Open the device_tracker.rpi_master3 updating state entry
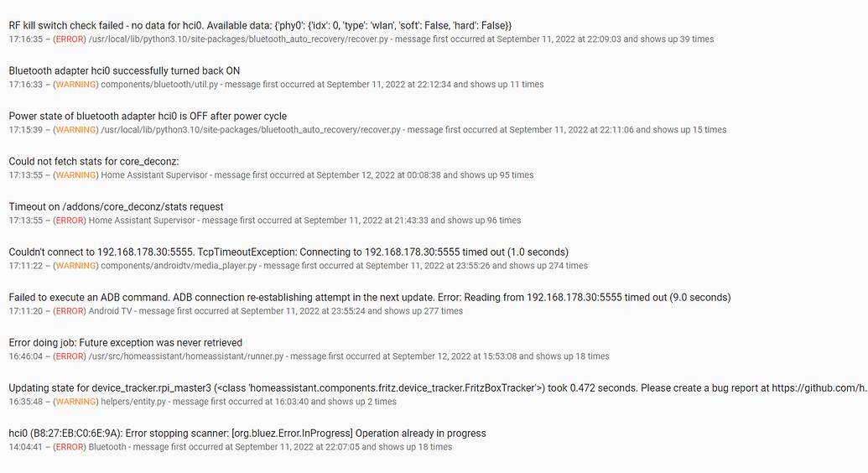The height and width of the screenshot is (473, 868). [436, 388]
